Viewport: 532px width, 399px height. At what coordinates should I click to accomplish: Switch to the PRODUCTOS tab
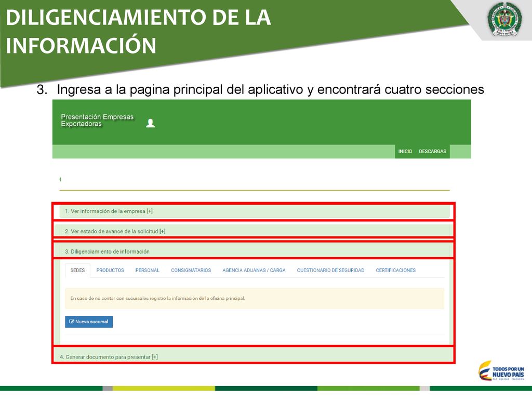[x=110, y=270]
